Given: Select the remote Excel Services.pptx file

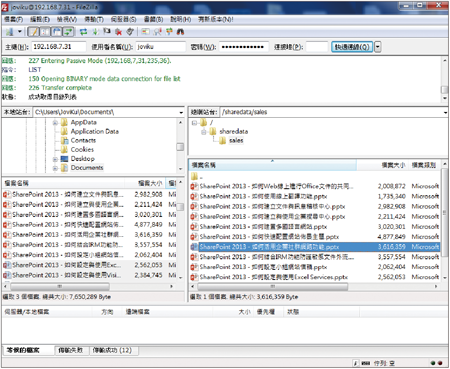Looking at the screenshot, I should click(315, 277).
